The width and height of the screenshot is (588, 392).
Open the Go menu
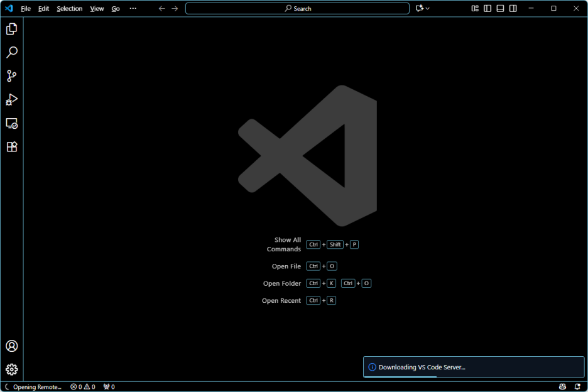pos(116,8)
